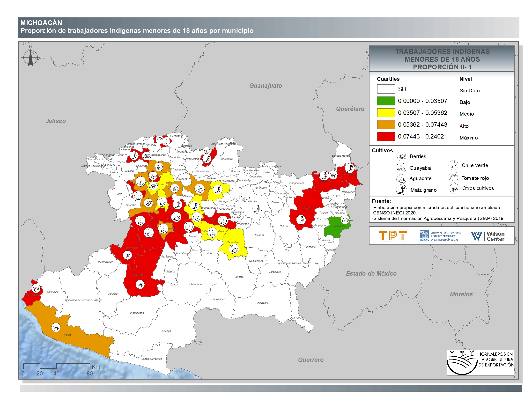Click the Berries crop icon in legend
Image resolution: width=532 pixels, height=411 pixels.
point(401,156)
